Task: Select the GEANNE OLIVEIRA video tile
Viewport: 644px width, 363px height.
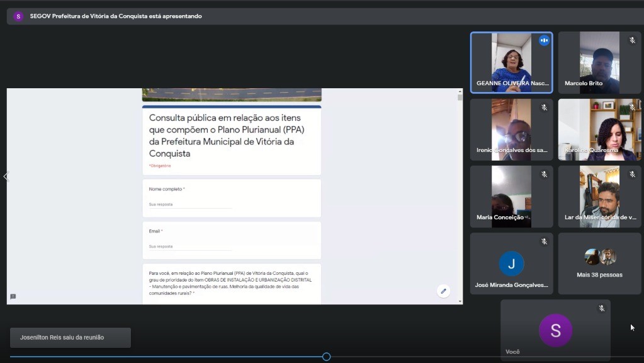Action: pyautogui.click(x=511, y=63)
